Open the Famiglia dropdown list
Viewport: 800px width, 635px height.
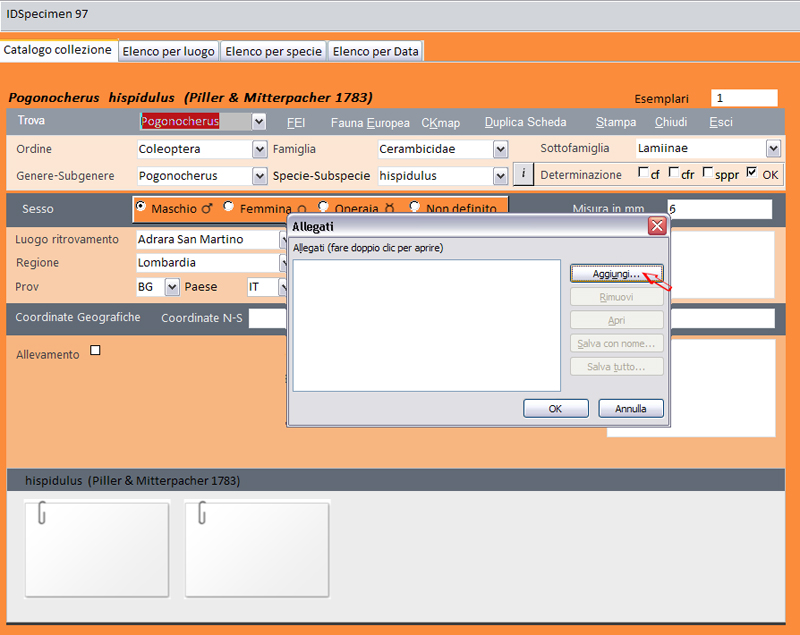(501, 149)
